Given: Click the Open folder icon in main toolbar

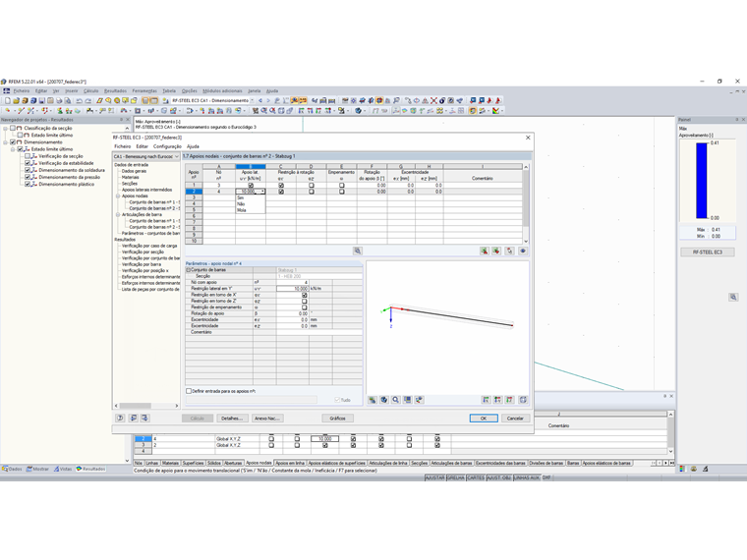Looking at the screenshot, I should 16,100.
